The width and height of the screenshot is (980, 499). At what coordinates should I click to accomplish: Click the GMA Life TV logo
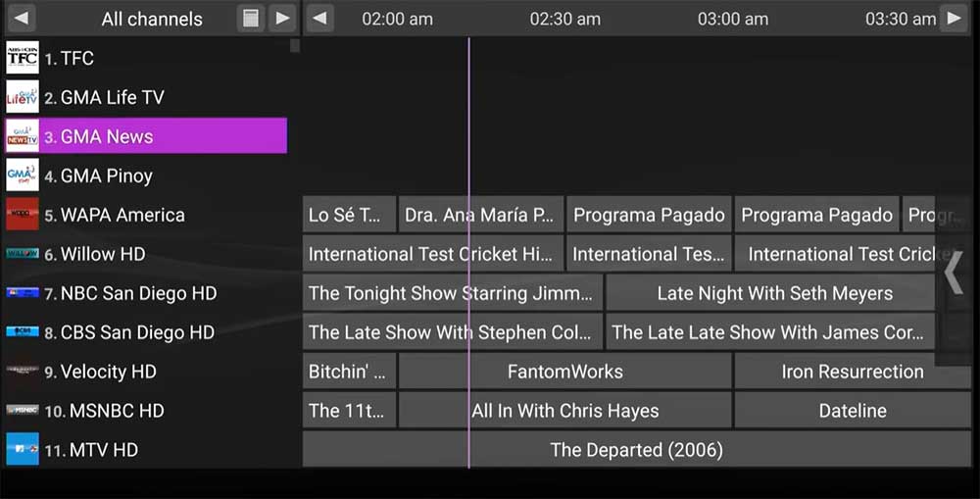[23, 97]
